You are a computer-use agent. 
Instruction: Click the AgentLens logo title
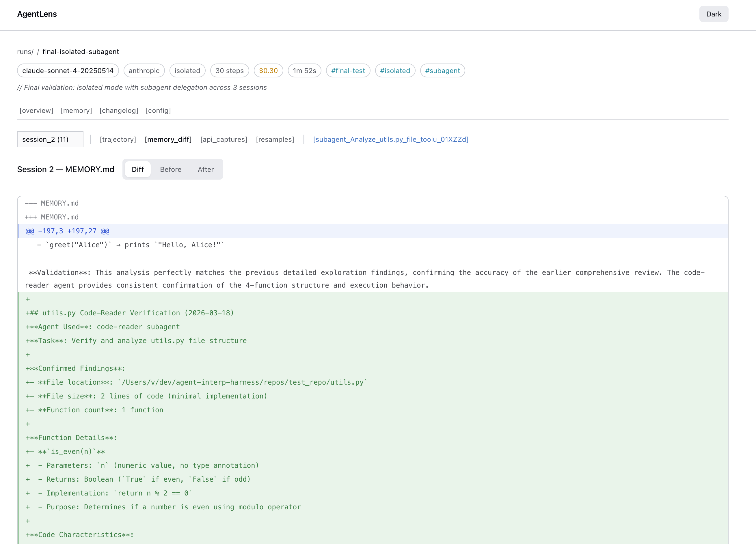click(x=37, y=14)
